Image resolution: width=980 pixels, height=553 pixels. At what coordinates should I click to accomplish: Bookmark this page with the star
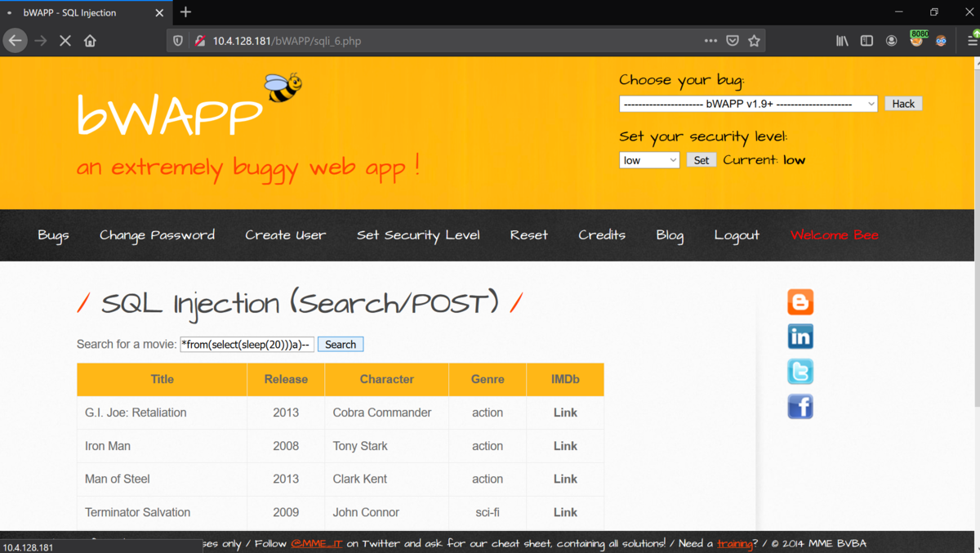(x=755, y=41)
